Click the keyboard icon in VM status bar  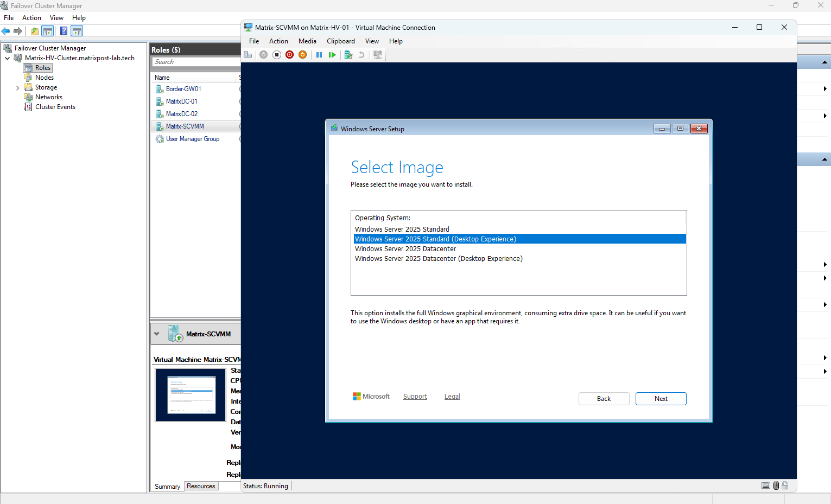pyautogui.click(x=766, y=486)
